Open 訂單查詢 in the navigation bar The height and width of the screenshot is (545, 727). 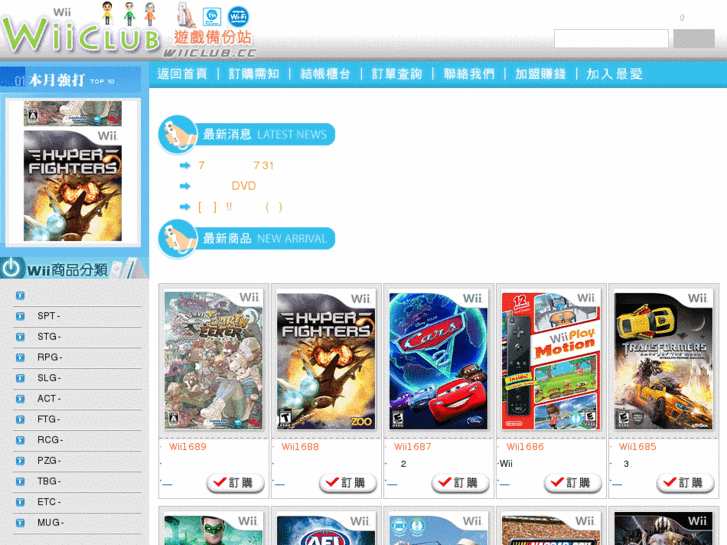397,74
